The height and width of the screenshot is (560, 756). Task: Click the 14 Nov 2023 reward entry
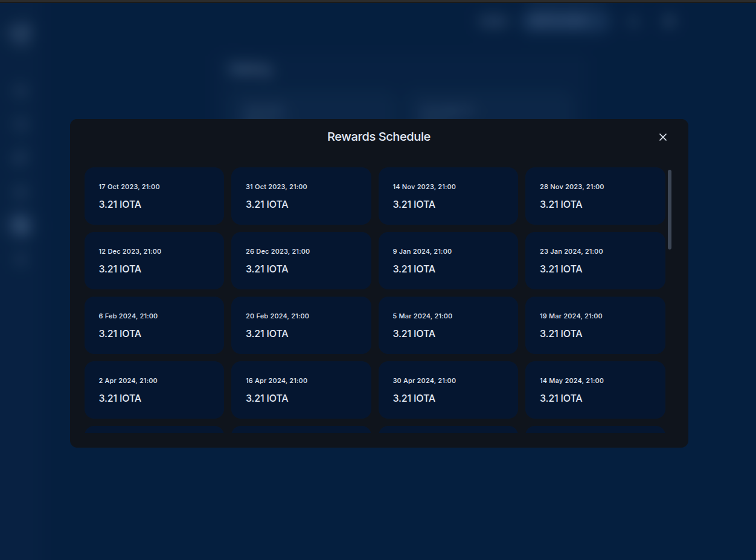click(448, 196)
